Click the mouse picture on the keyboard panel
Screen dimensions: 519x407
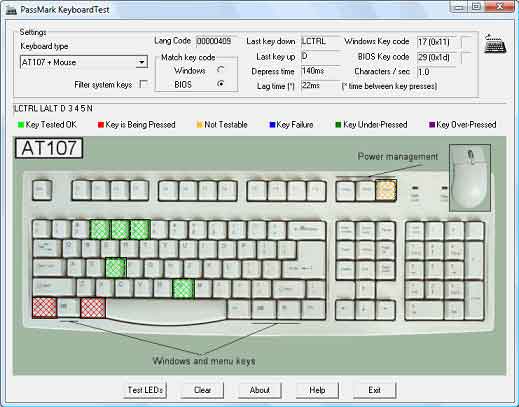click(470, 178)
